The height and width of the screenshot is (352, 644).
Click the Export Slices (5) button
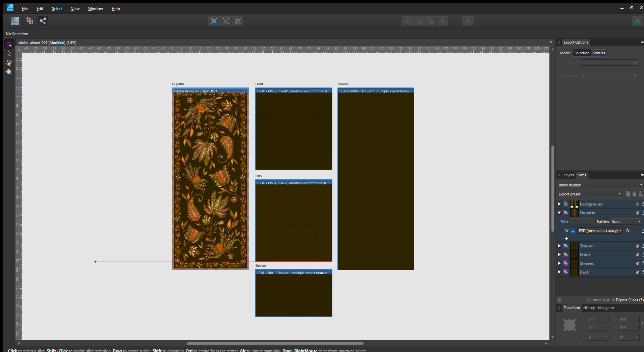[x=628, y=300]
